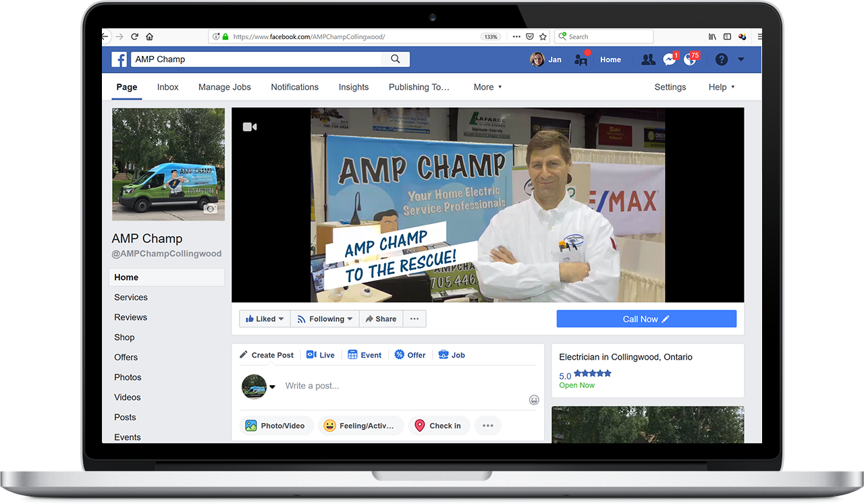Select the Create Post composer tab
The width and height of the screenshot is (864, 504).
267,355
